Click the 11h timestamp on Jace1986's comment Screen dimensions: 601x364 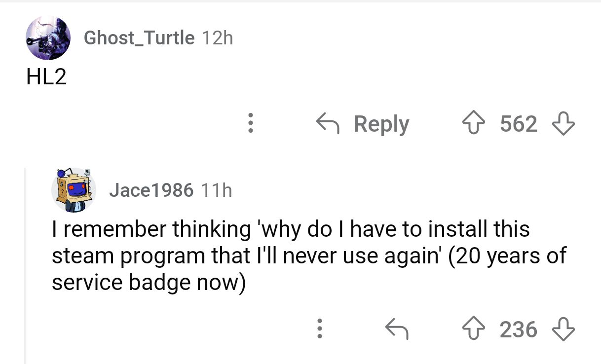[216, 190]
